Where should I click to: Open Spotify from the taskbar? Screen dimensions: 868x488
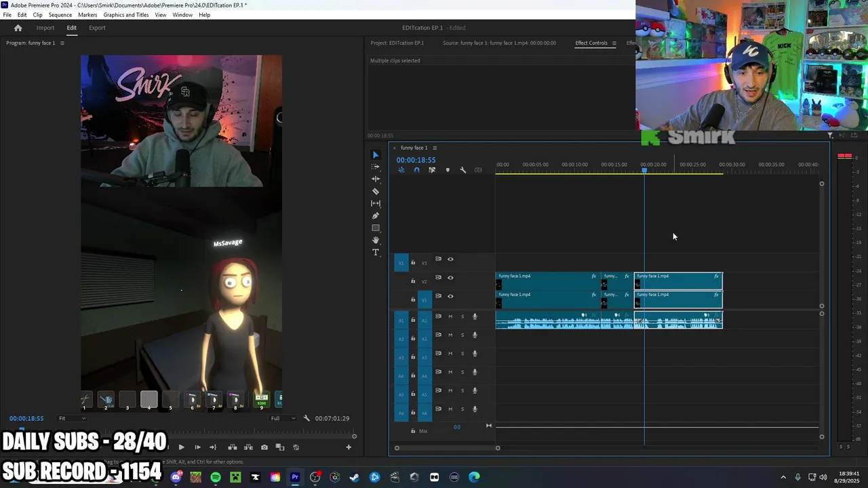tap(216, 477)
